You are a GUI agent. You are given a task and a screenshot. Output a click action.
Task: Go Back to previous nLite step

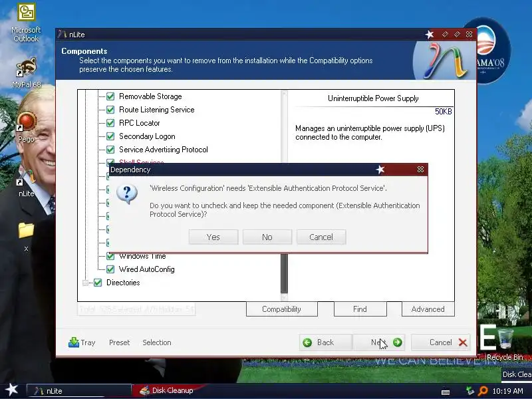325,342
